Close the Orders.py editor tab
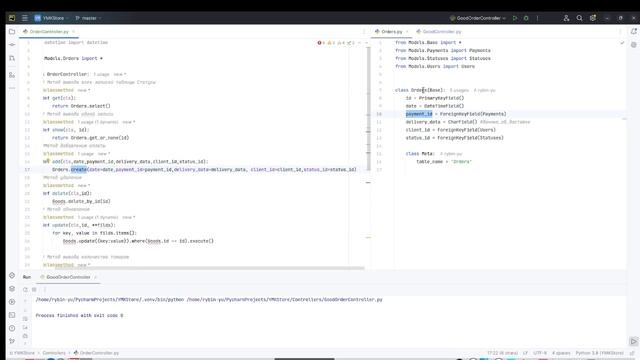The width and height of the screenshot is (640, 360). 407,31
